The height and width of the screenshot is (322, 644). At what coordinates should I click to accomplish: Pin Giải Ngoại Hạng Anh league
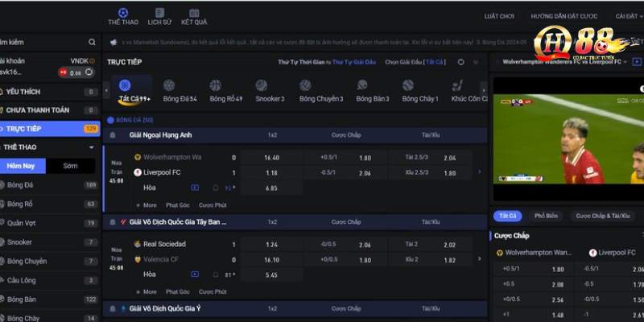pyautogui.click(x=113, y=135)
